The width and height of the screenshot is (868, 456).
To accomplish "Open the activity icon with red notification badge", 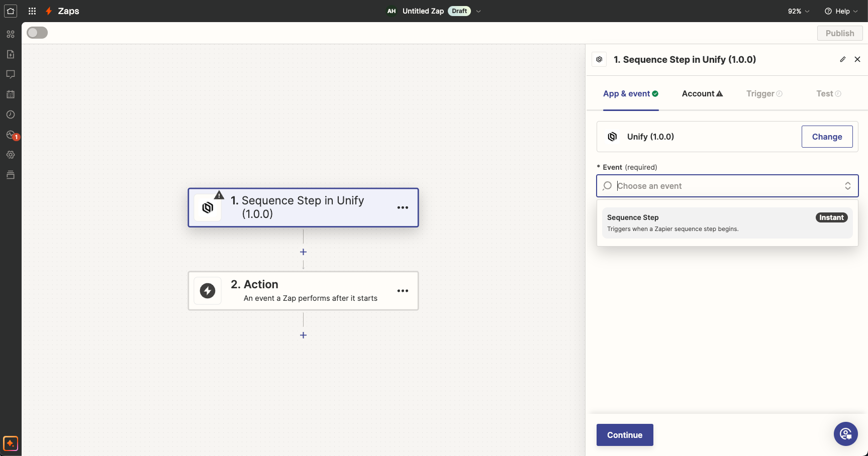I will (x=10, y=135).
